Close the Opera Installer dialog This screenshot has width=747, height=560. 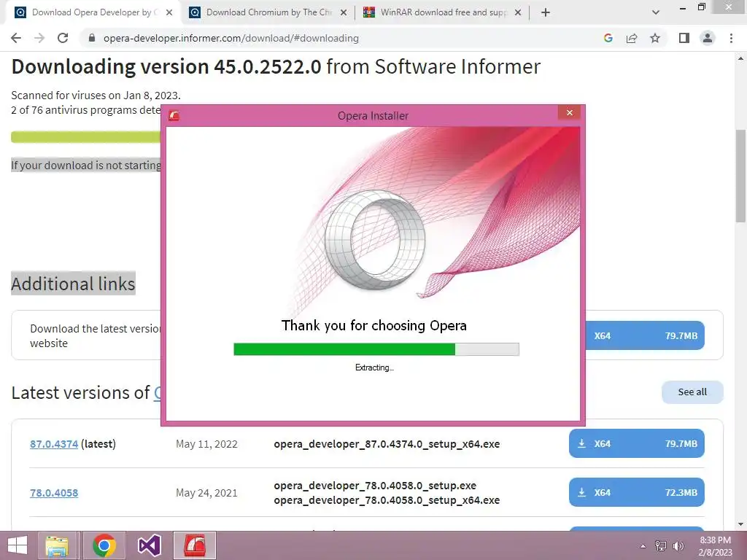point(570,113)
